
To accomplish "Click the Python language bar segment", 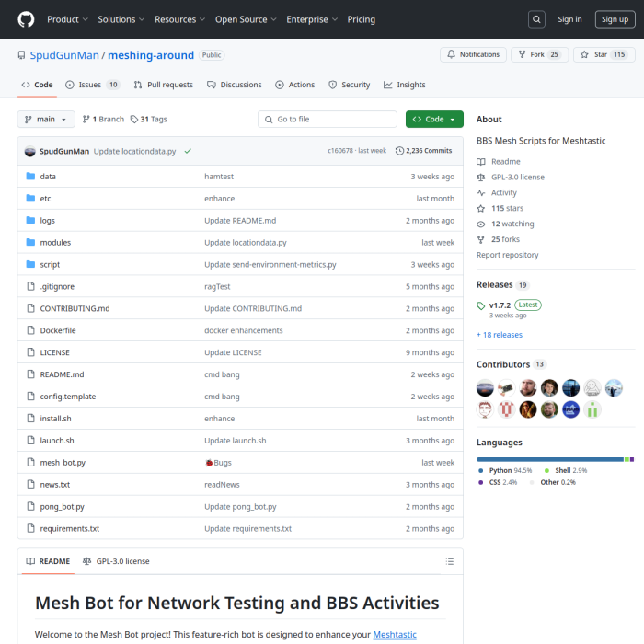I will tap(549, 458).
